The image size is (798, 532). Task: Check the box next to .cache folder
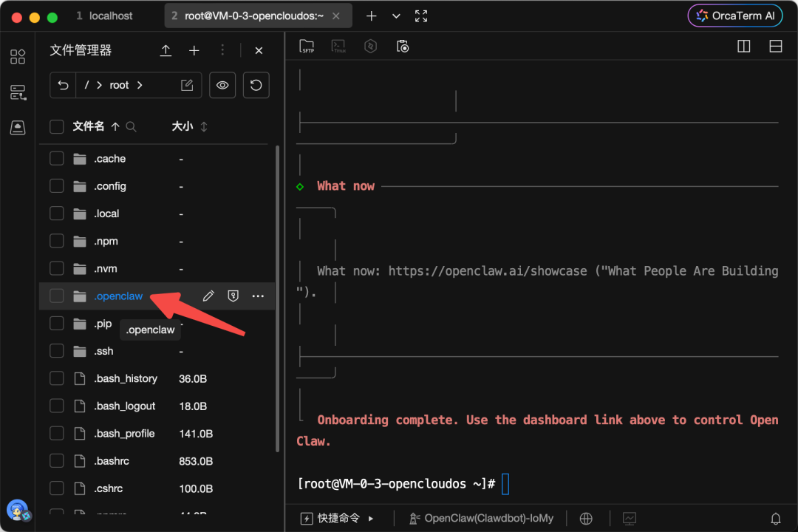(x=57, y=159)
